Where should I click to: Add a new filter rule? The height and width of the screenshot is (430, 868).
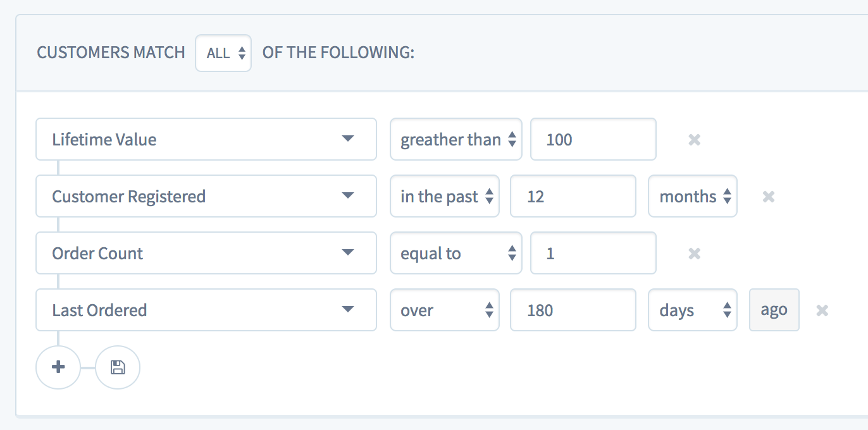point(58,367)
